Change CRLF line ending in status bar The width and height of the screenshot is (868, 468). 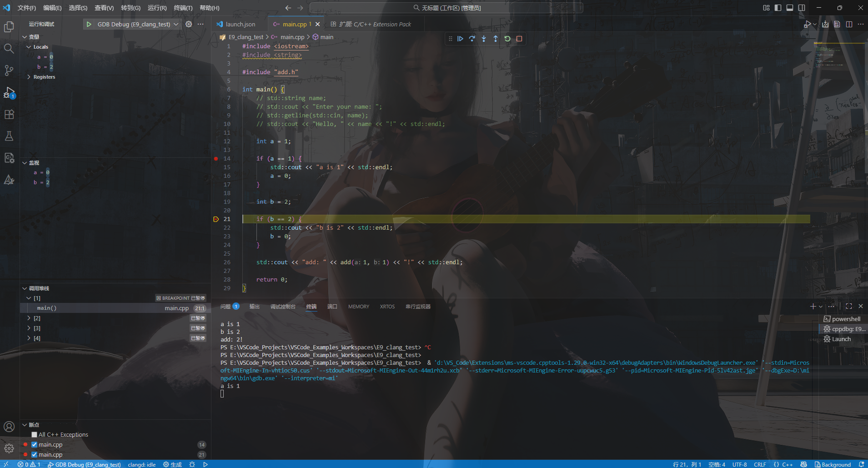click(760, 464)
